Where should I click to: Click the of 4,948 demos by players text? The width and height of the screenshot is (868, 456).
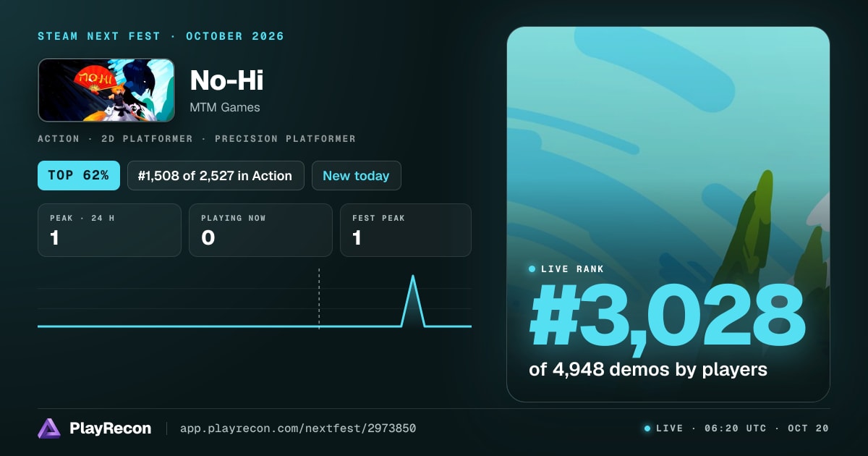pos(648,369)
